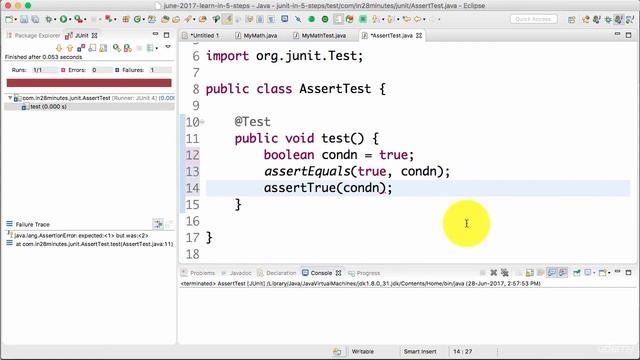Open the Forward history dropdown arrow

click(x=439, y=20)
